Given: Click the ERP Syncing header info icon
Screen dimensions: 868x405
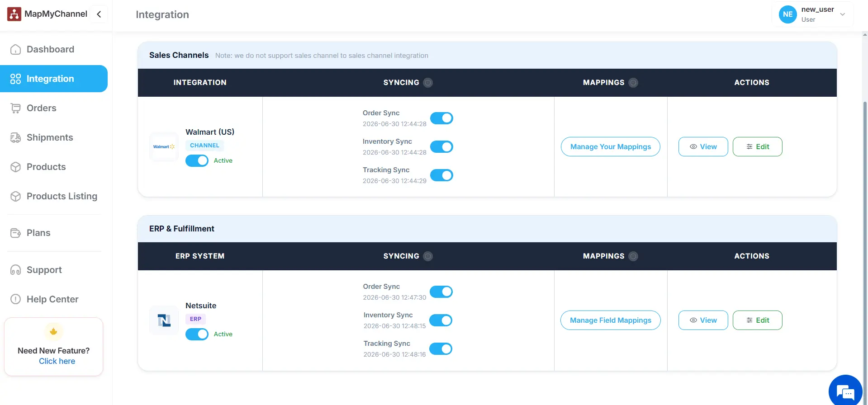Looking at the screenshot, I should (428, 256).
